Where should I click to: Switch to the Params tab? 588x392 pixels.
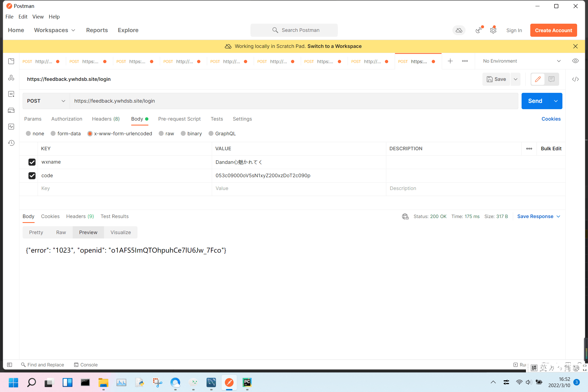pyautogui.click(x=33, y=119)
